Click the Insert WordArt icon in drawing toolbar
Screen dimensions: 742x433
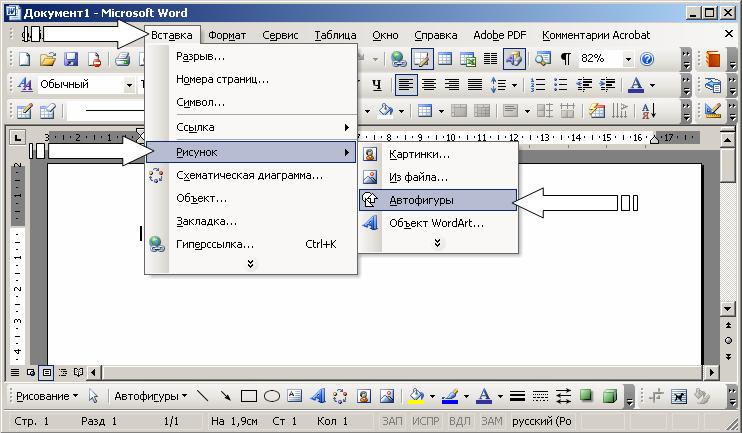click(x=317, y=396)
